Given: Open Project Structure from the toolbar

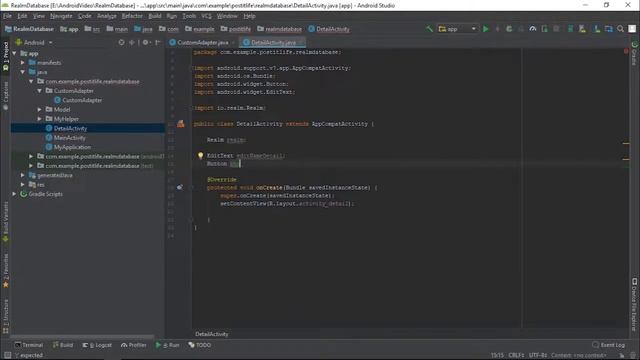Looking at the screenshot, I should [x=609, y=29].
